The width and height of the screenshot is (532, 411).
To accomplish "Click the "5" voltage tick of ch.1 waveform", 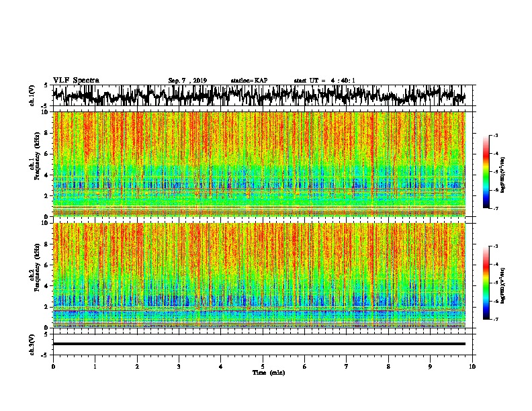I will point(46,85).
